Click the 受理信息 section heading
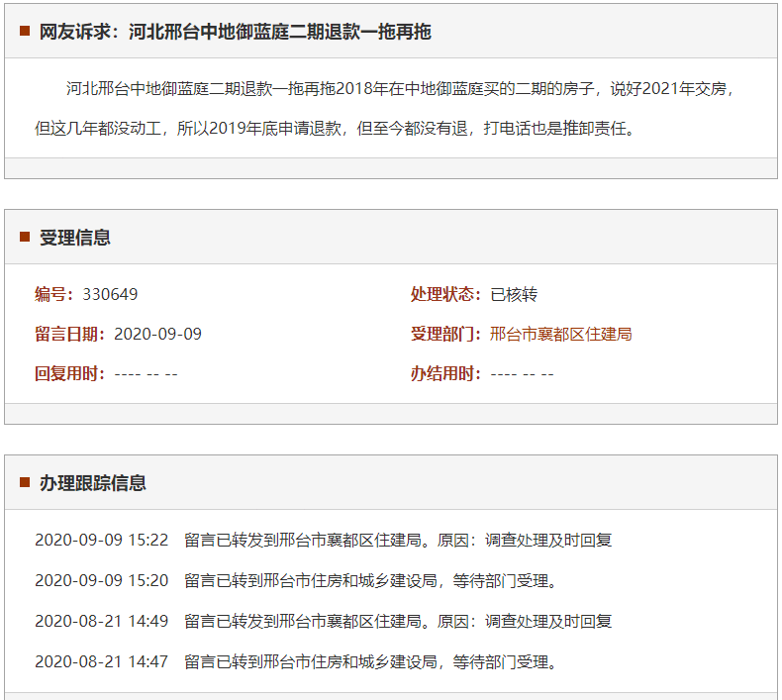Screen dimensions: 782x700 (x=75, y=238)
